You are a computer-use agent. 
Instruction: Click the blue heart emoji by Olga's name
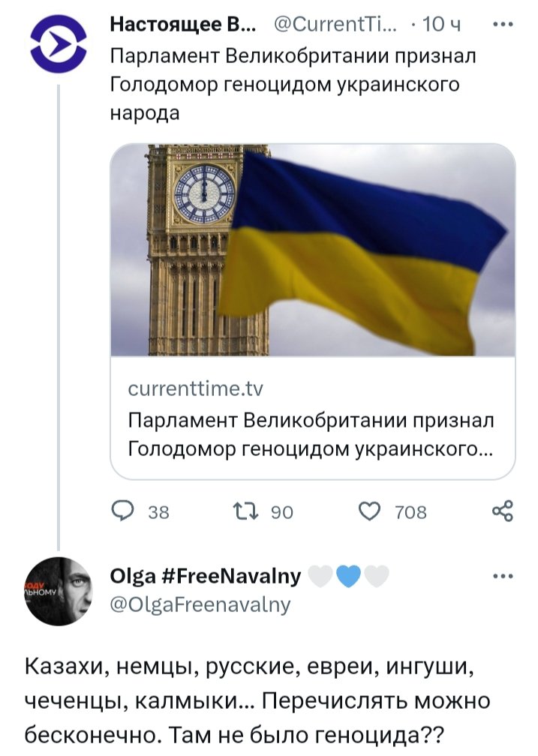click(350, 576)
